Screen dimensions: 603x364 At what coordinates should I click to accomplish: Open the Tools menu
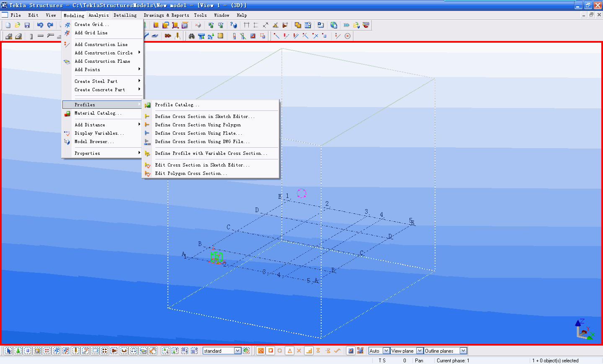(200, 15)
